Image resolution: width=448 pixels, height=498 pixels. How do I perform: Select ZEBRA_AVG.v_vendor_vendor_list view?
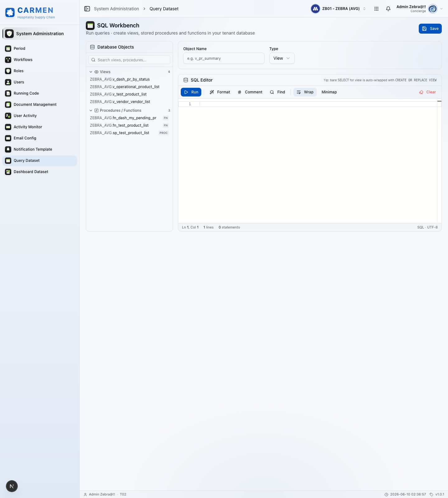[129, 102]
